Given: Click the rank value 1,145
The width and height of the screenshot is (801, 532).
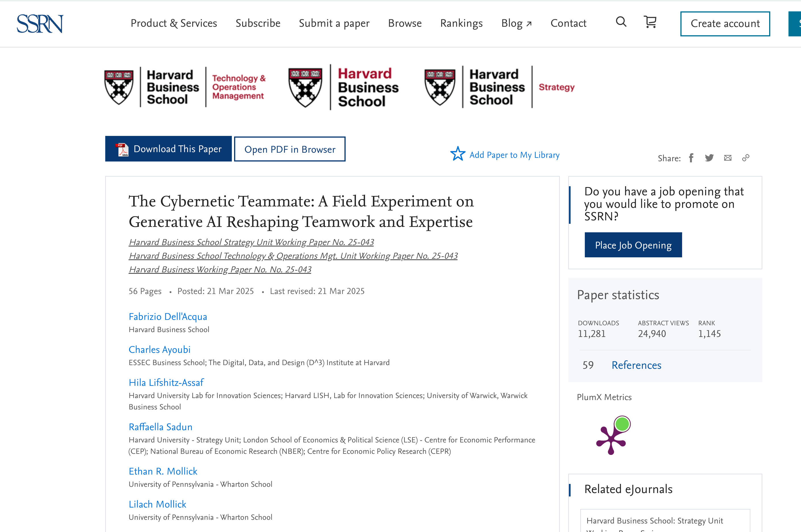Looking at the screenshot, I should click(x=709, y=334).
